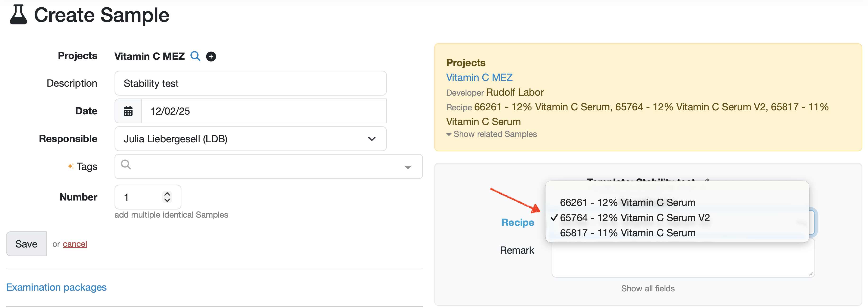This screenshot has height=308, width=868.
Task: Open the date picker calendar icon
Action: (x=128, y=111)
